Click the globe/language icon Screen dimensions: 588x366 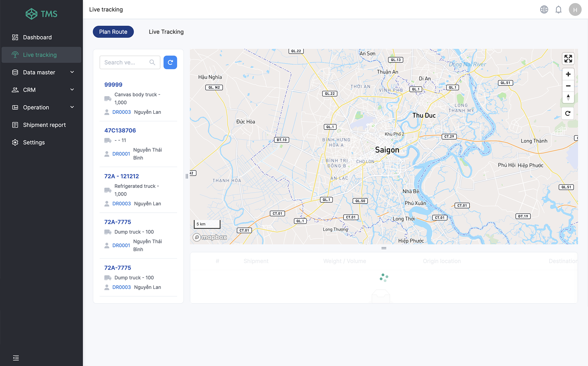coord(544,9)
